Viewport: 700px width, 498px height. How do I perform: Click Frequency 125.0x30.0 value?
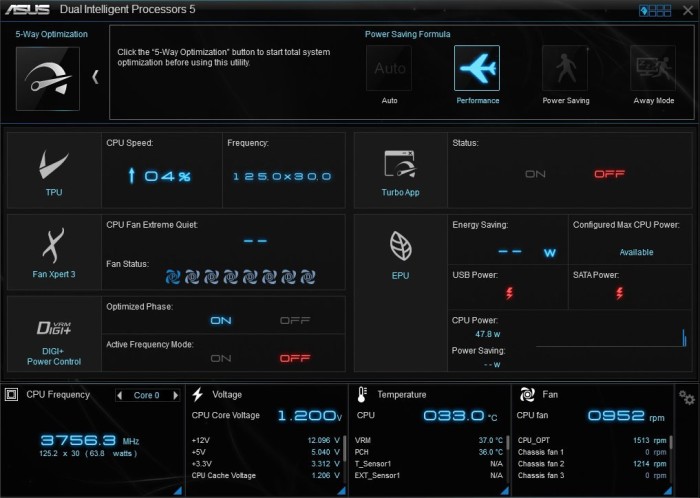(x=282, y=176)
